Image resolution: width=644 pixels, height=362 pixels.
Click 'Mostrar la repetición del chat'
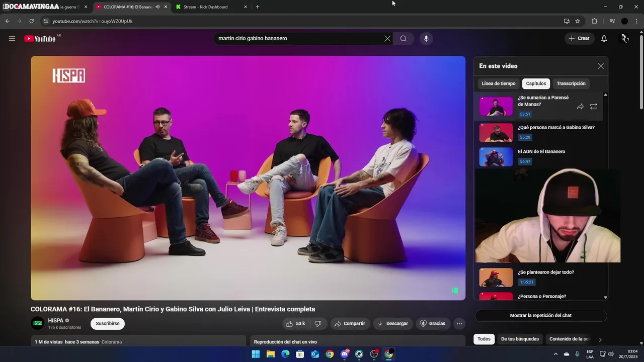541,316
